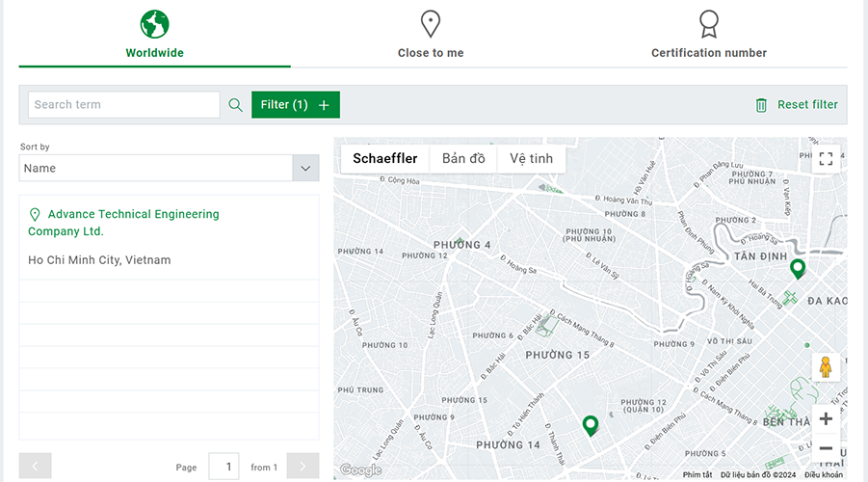Click the Phường 15 map label

pos(558,355)
